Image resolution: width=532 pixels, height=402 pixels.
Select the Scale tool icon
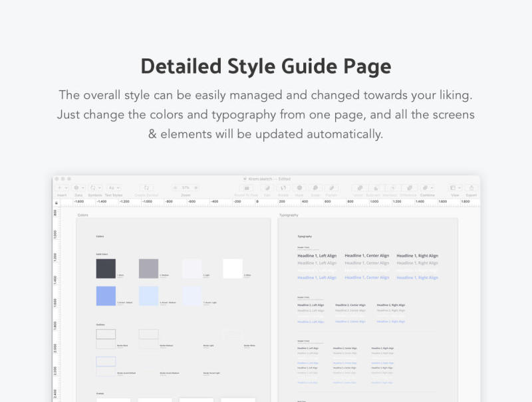tap(315, 188)
